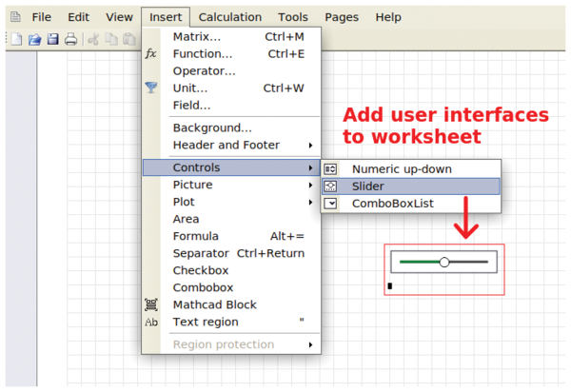This screenshot has height=392, width=571.
Task: Insert a Combobox into the worksheet
Action: (203, 287)
